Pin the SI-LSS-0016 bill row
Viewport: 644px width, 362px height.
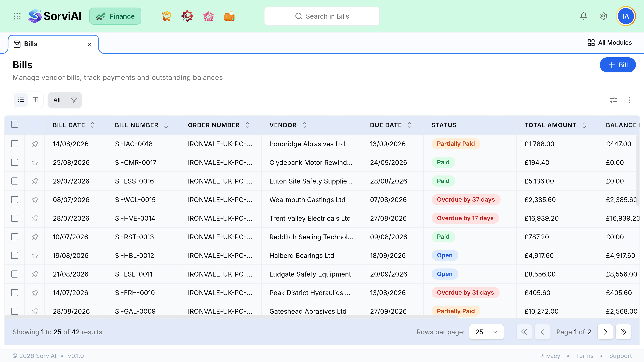pyautogui.click(x=35, y=181)
